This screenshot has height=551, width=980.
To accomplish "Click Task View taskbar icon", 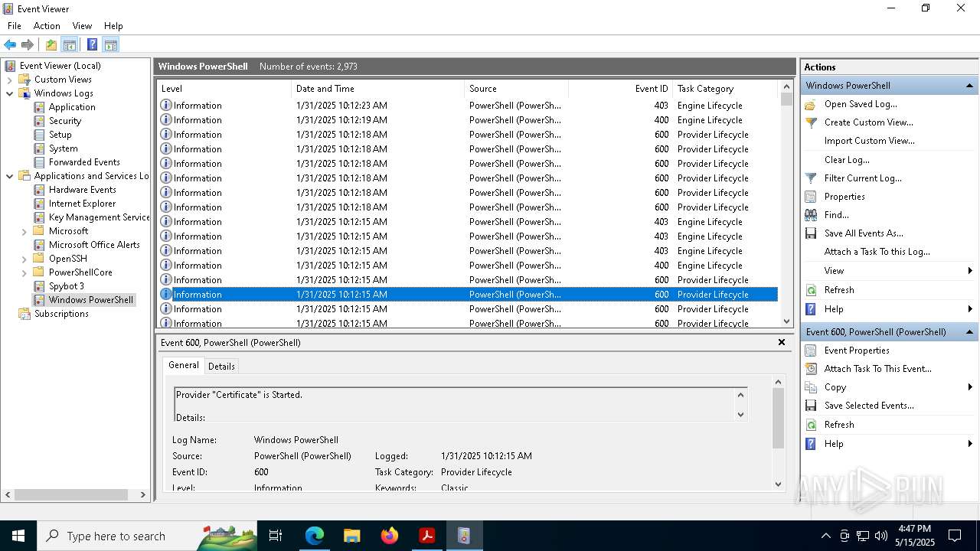I will tap(276, 536).
